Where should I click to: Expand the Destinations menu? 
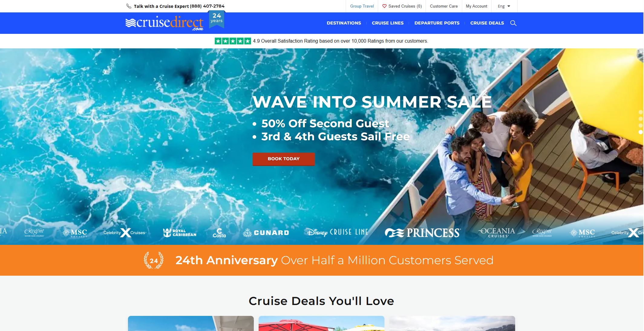(x=344, y=23)
